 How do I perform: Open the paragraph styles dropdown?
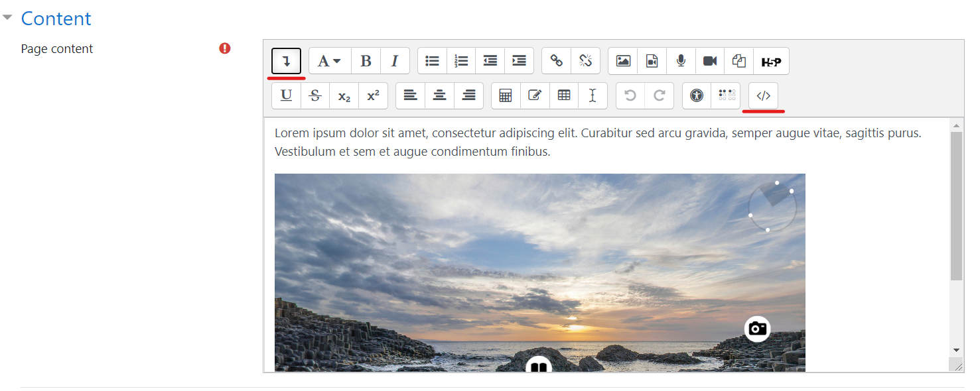point(329,61)
